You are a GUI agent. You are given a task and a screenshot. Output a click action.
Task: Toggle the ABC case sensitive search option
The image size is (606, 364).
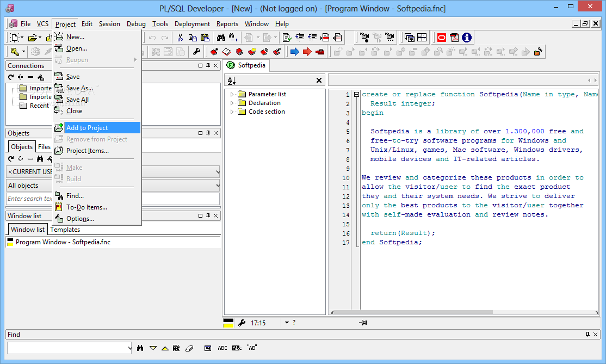(222, 348)
